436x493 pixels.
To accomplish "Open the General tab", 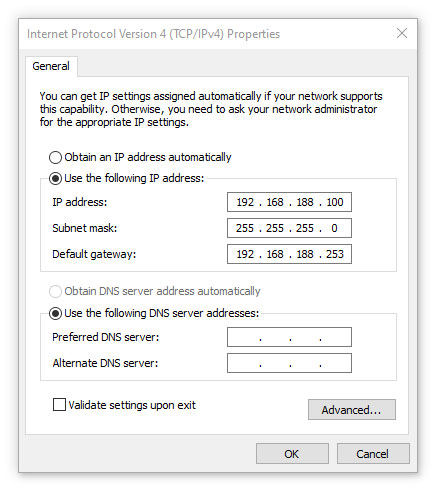I will pyautogui.click(x=51, y=66).
